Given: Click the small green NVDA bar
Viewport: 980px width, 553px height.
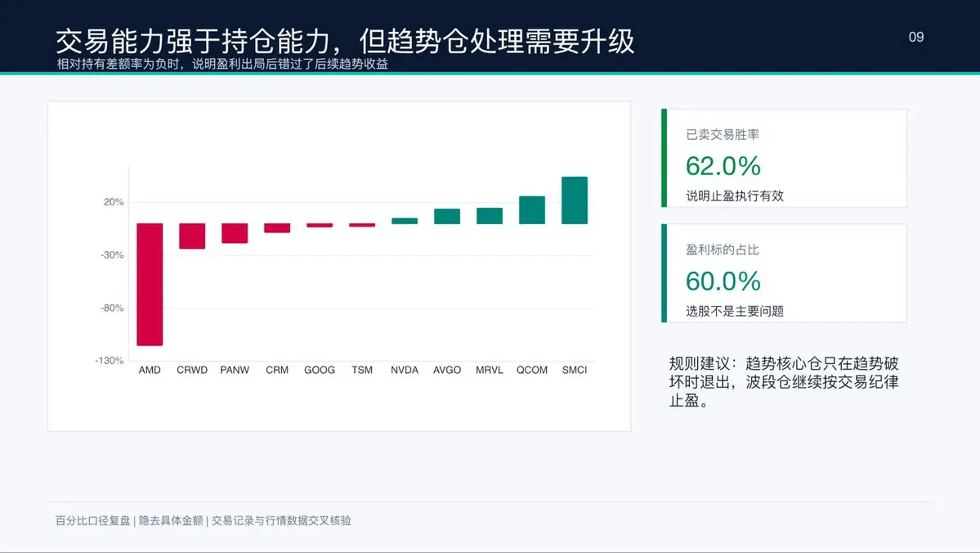Looking at the screenshot, I should tap(405, 221).
